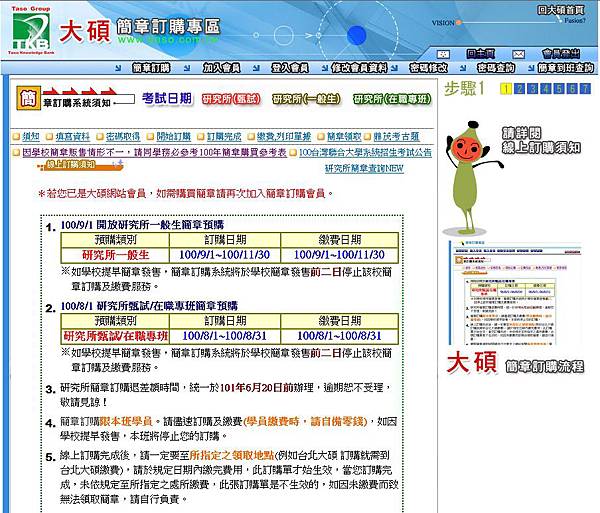Select step 6 blue square
Screen dimensions: 600x513
coord(572,89)
